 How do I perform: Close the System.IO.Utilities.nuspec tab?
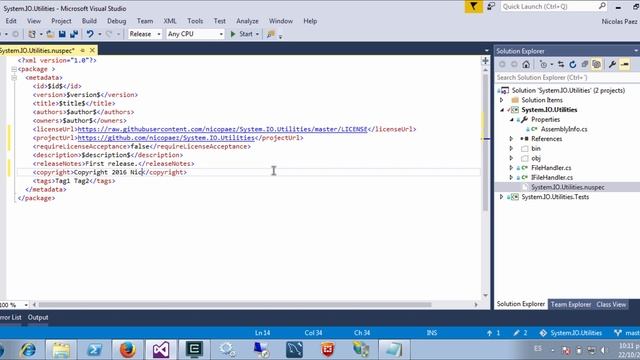pos(93,50)
